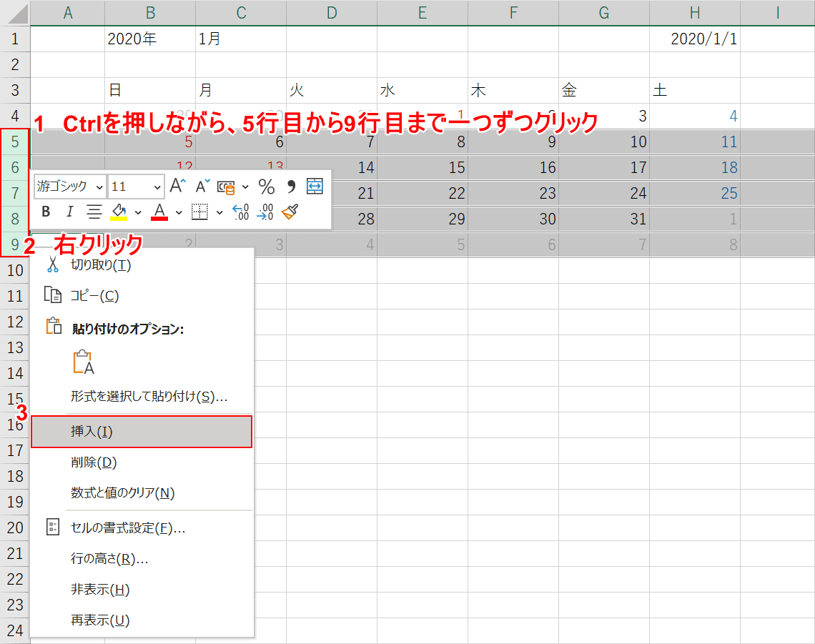Select column H header
The image size is (815, 644).
(695, 13)
